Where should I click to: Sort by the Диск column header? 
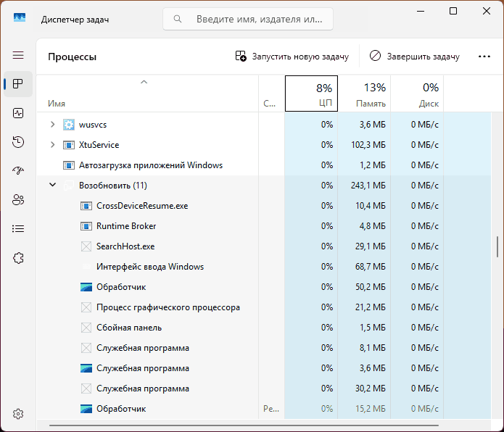point(417,94)
